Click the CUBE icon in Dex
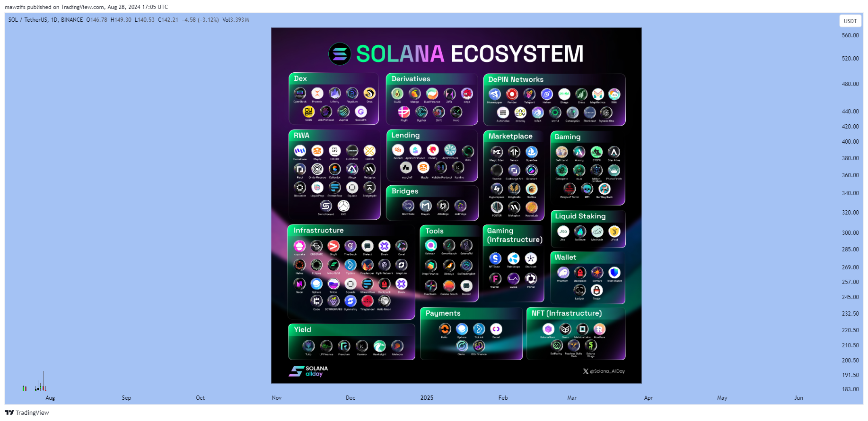This screenshot has height=421, width=868. coord(308,112)
